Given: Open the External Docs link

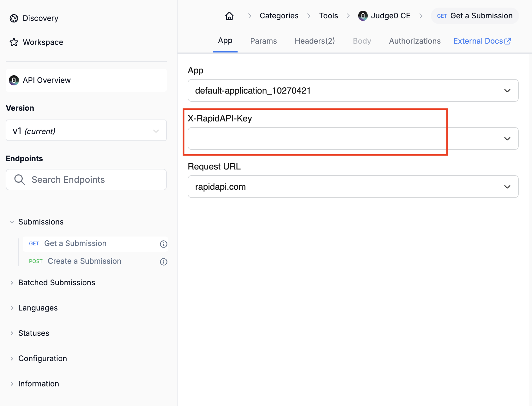Looking at the screenshot, I should (482, 41).
